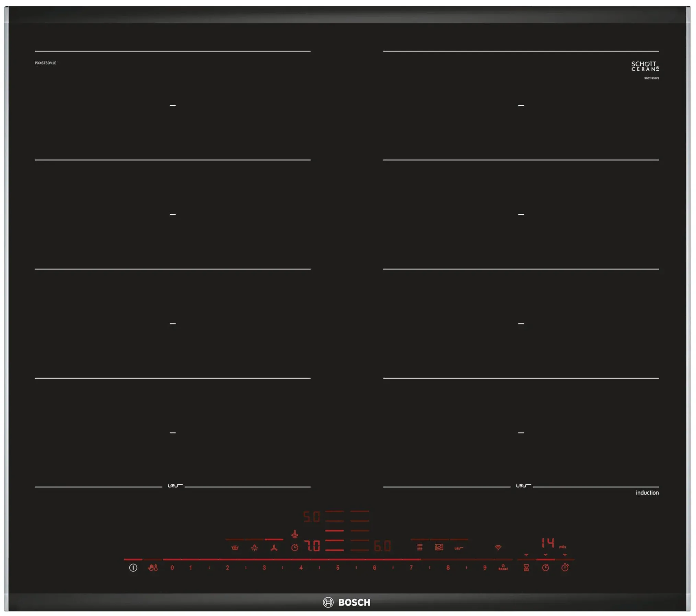The height and width of the screenshot is (616, 696).
Task: Tap the Wi-Fi Home Connect icon
Action: point(498,547)
